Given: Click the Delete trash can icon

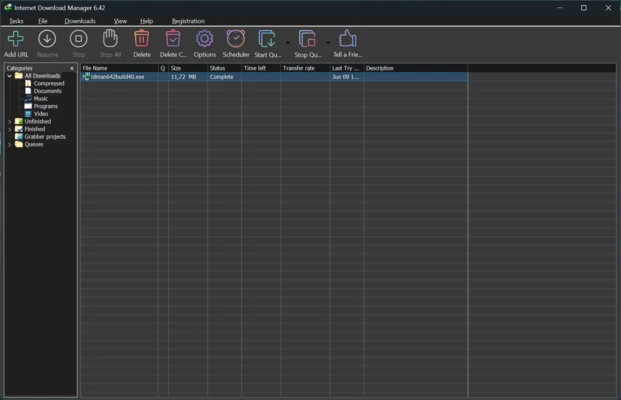Looking at the screenshot, I should coord(141,38).
